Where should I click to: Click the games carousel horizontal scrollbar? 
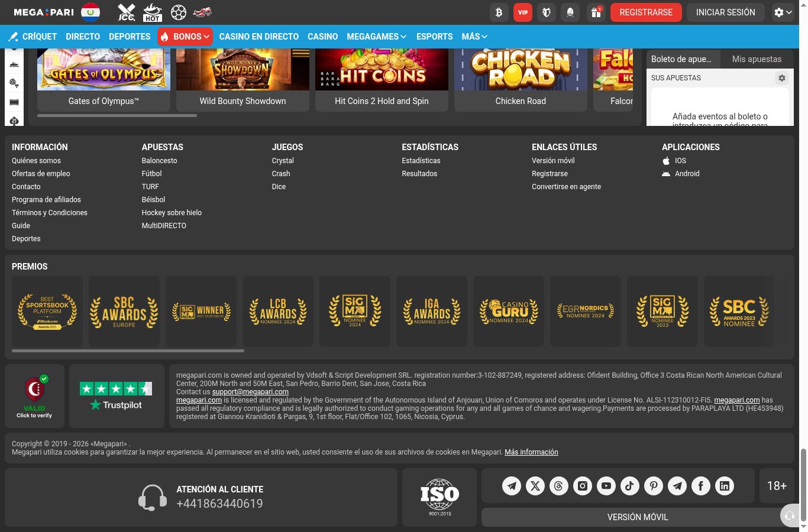tap(117, 116)
